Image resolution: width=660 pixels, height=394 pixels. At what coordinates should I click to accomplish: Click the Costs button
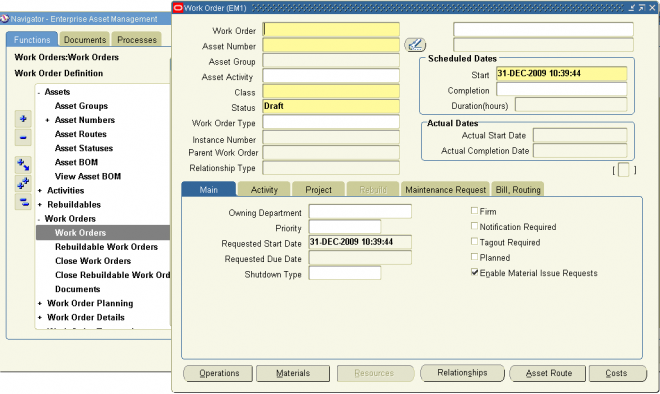[617, 373]
